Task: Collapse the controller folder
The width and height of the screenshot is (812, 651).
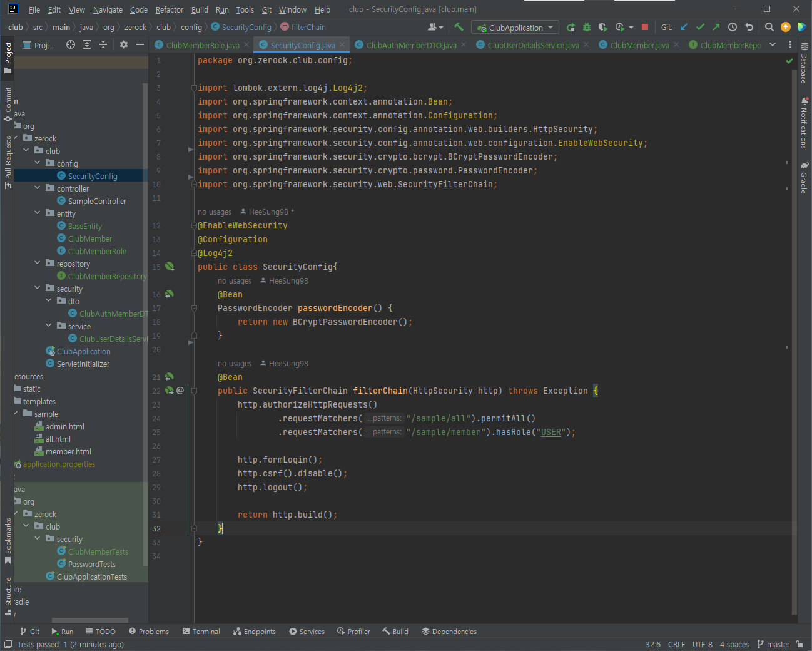Action: click(38, 188)
